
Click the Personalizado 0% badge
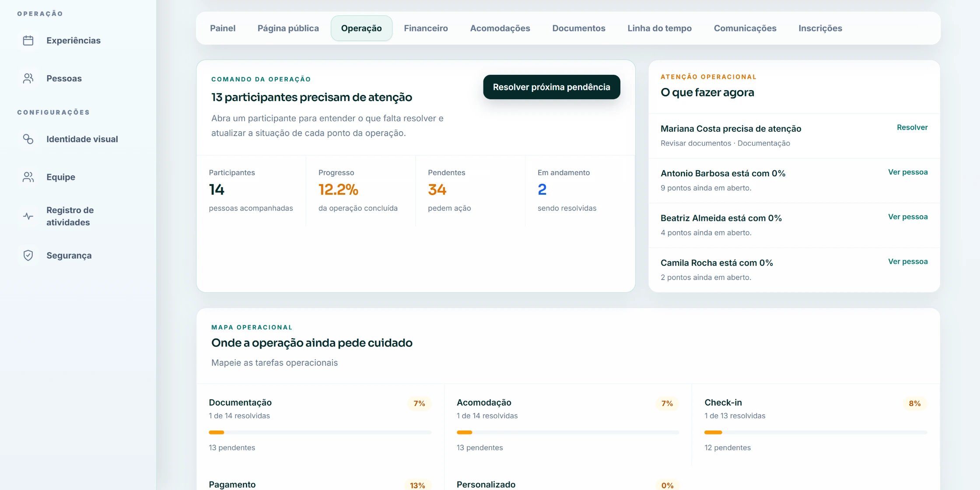[x=667, y=485]
